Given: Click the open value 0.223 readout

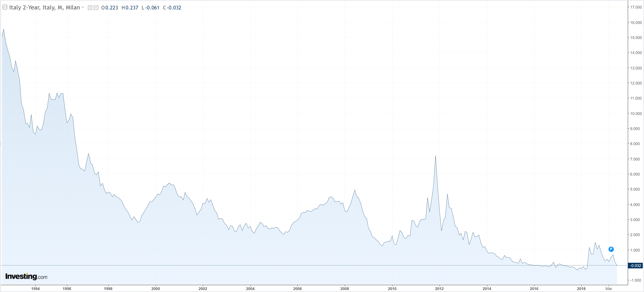Looking at the screenshot, I should [111, 8].
